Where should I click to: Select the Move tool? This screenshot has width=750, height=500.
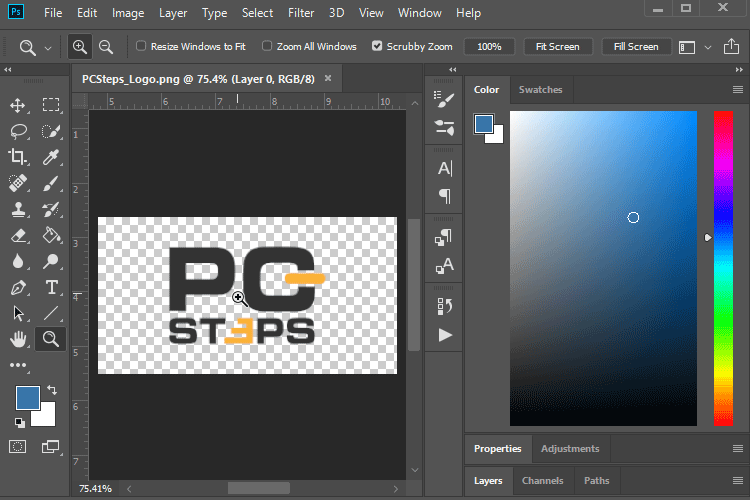tap(18, 105)
